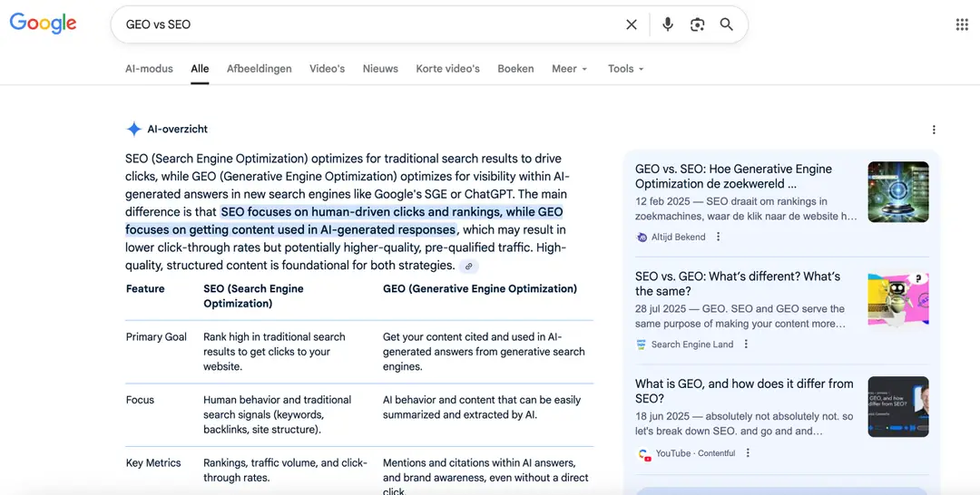Click the 'Feature' table header

[145, 289]
